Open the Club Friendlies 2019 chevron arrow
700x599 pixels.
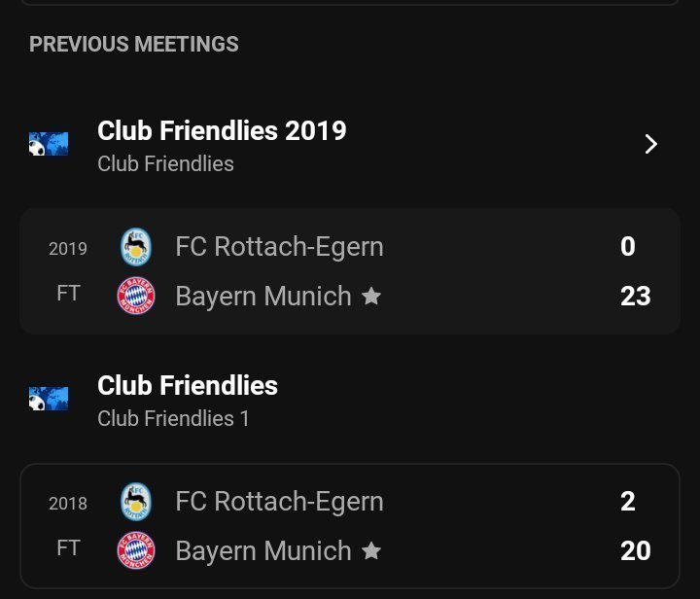pos(650,144)
